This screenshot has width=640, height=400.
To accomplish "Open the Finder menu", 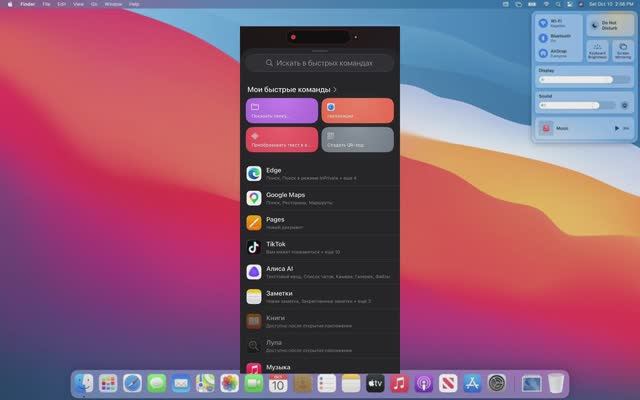I will (28, 4).
